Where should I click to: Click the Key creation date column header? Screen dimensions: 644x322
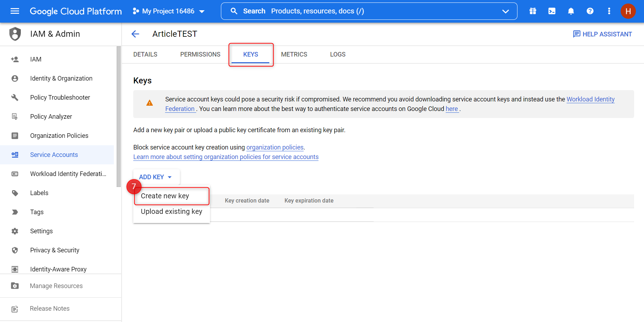tap(247, 201)
